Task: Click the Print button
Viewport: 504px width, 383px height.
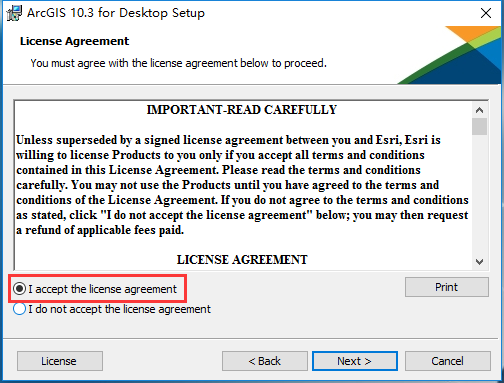Action: tap(447, 287)
